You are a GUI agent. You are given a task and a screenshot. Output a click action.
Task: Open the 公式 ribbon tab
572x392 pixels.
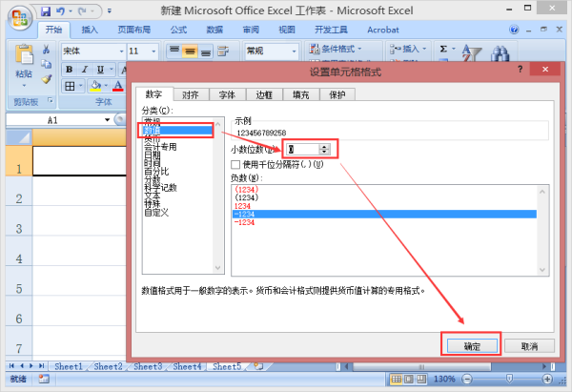(x=178, y=30)
